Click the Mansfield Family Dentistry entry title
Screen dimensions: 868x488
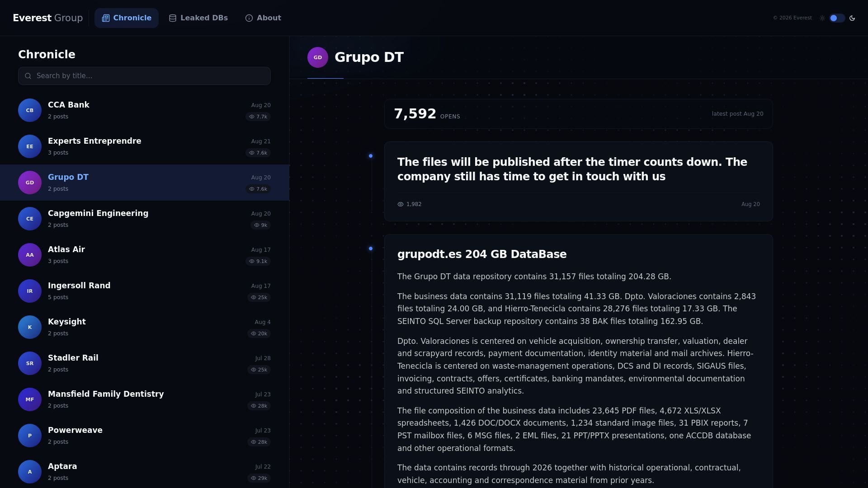pyautogui.click(x=106, y=394)
